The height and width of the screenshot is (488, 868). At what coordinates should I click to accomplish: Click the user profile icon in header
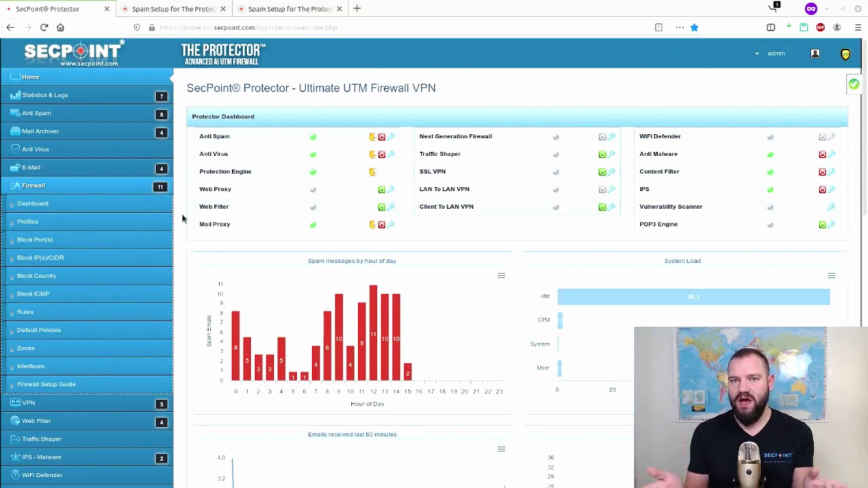[815, 54]
